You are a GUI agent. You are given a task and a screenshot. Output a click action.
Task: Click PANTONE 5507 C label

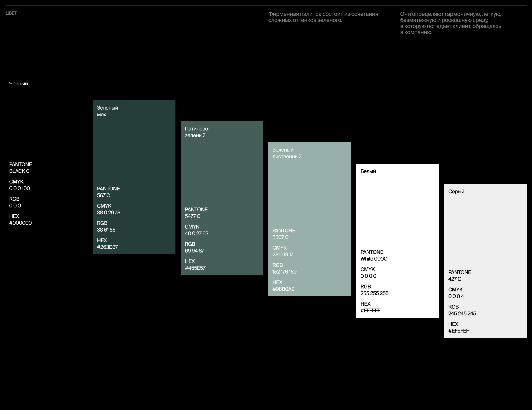click(284, 234)
